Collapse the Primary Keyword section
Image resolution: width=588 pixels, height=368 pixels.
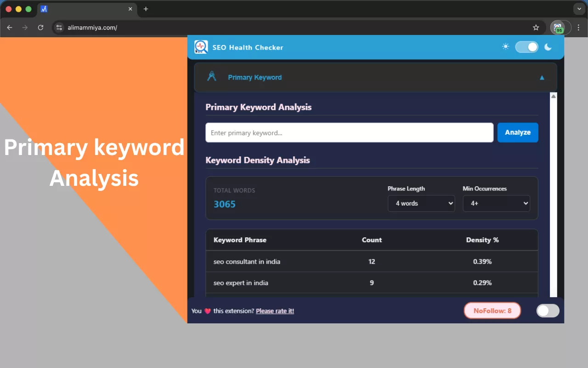coord(542,77)
